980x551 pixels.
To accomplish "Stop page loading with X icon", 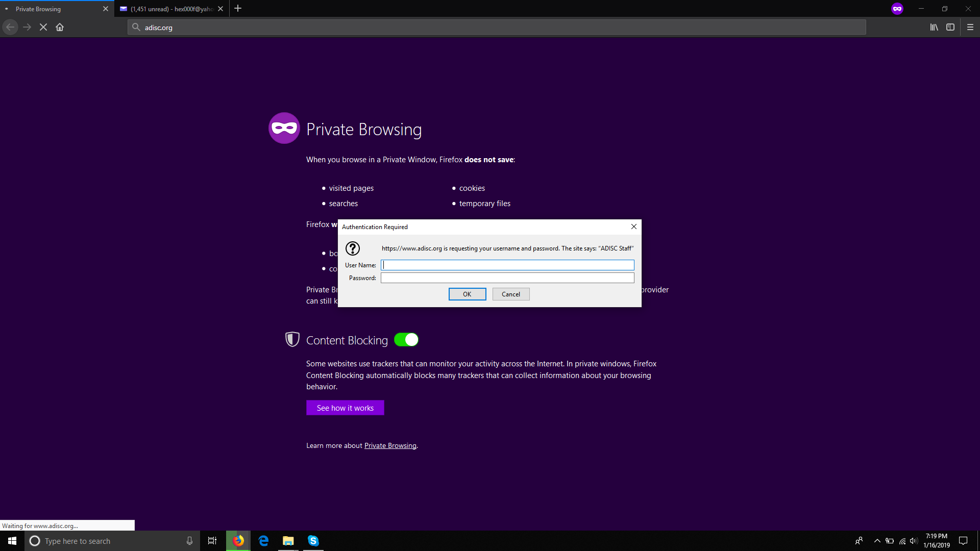I will [43, 28].
